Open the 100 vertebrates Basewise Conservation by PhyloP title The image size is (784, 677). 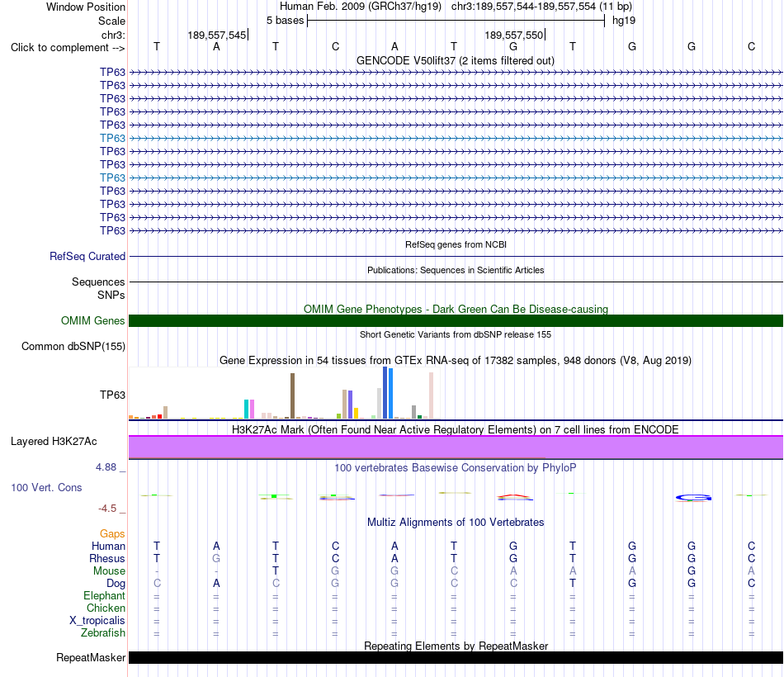pos(456,468)
